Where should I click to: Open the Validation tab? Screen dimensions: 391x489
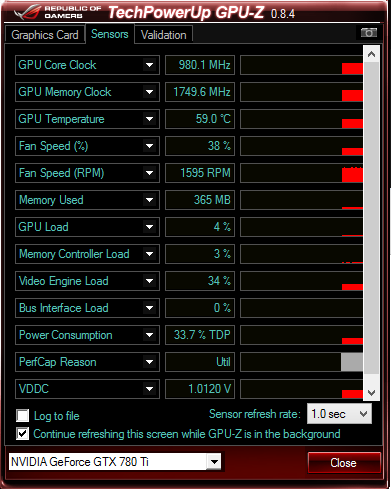click(163, 35)
